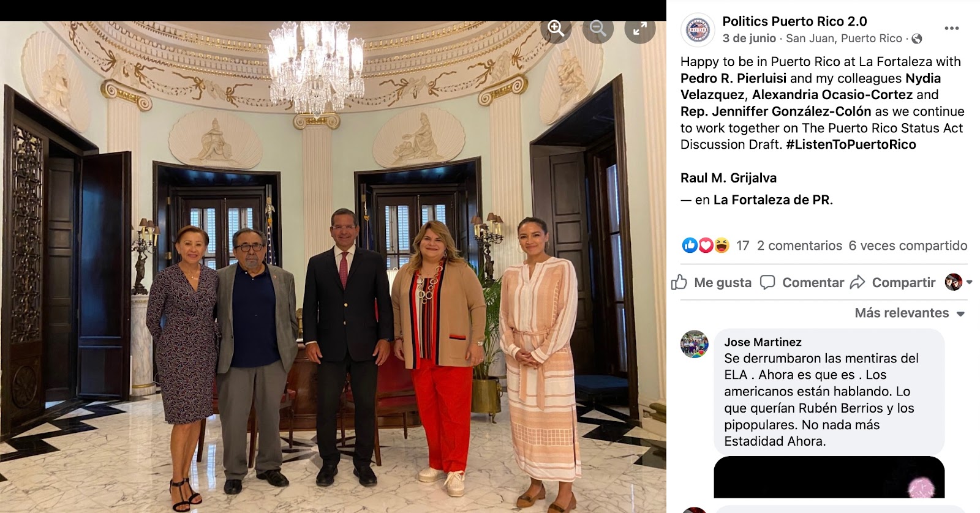Screen dimensions: 980x513
Task: Zoom in on the photo
Action: point(556,28)
